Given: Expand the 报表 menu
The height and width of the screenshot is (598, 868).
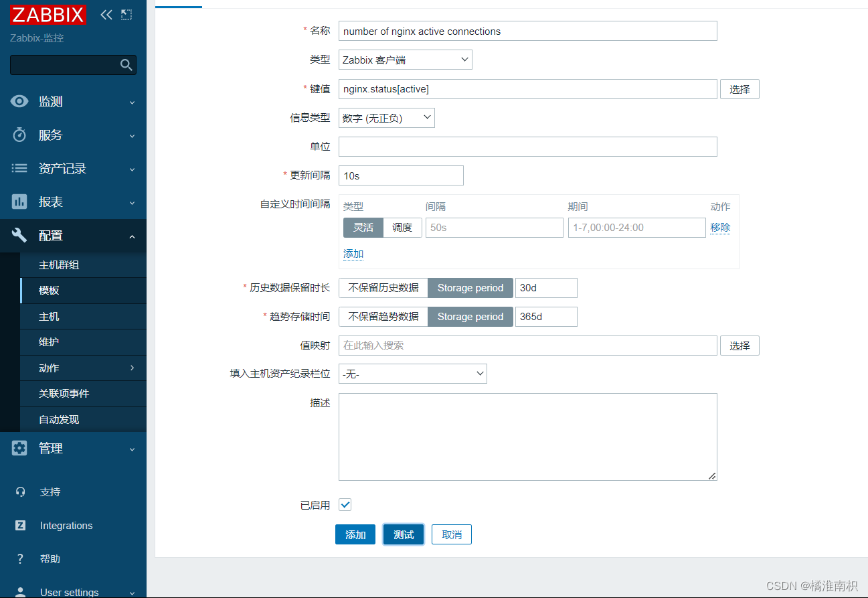Looking at the screenshot, I should click(x=132, y=203).
